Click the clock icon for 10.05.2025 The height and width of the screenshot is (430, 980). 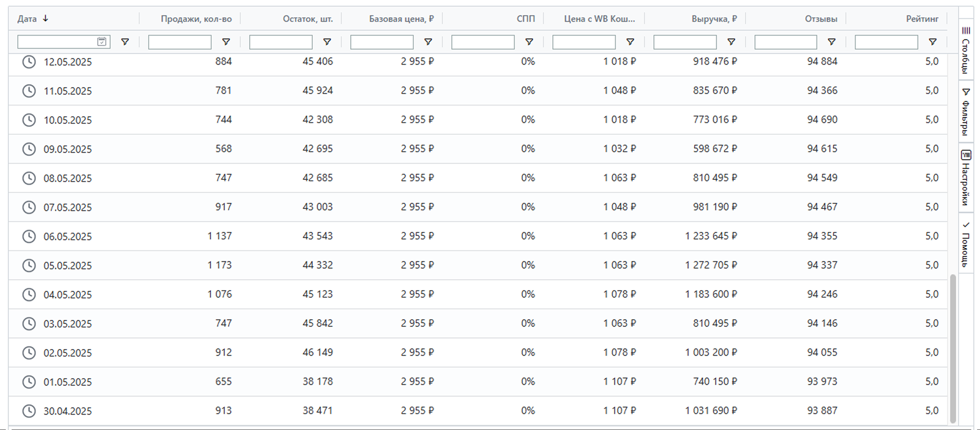tap(29, 120)
